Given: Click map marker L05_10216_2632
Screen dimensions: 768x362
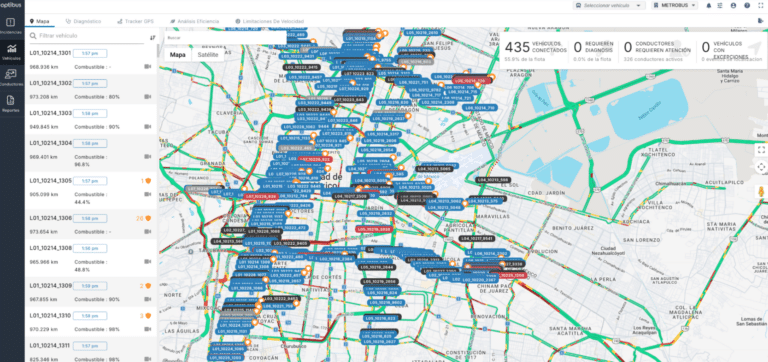Looking at the screenshot, I should tap(376, 214).
